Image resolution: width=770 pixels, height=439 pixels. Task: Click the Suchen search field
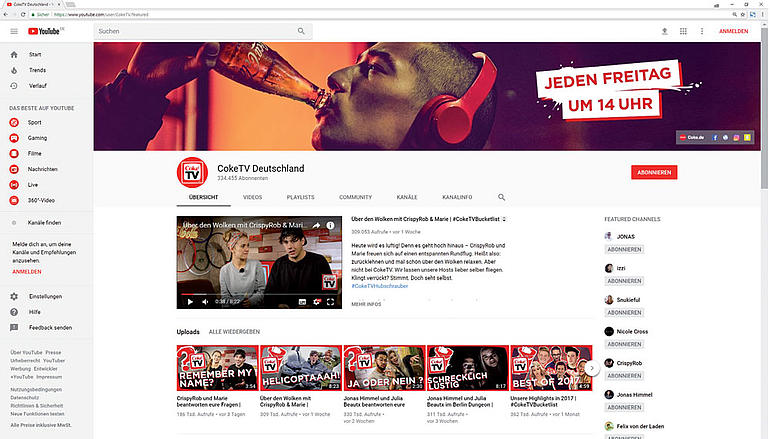[x=194, y=31]
